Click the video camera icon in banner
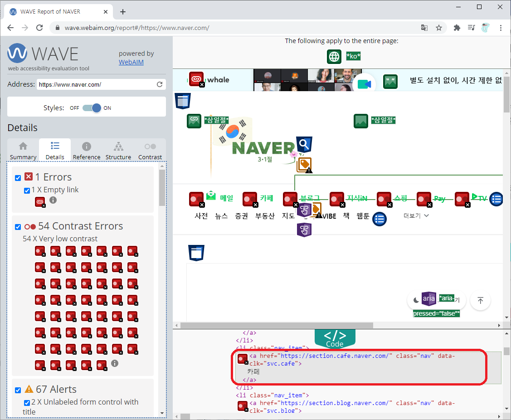This screenshot has height=420, width=511. pos(365,84)
